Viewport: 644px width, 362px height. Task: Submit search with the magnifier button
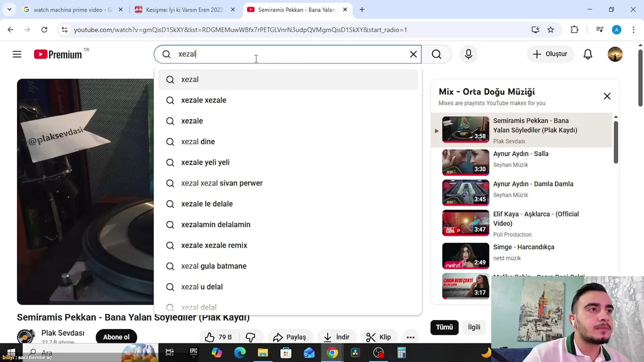tap(437, 54)
